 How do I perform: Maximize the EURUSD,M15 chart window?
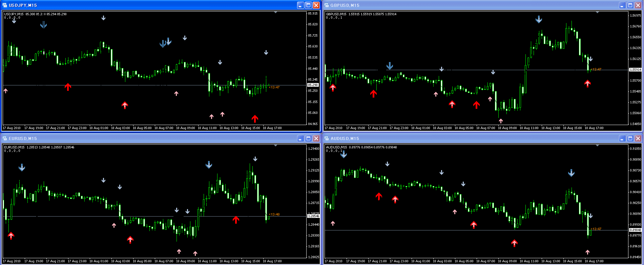(x=308, y=138)
